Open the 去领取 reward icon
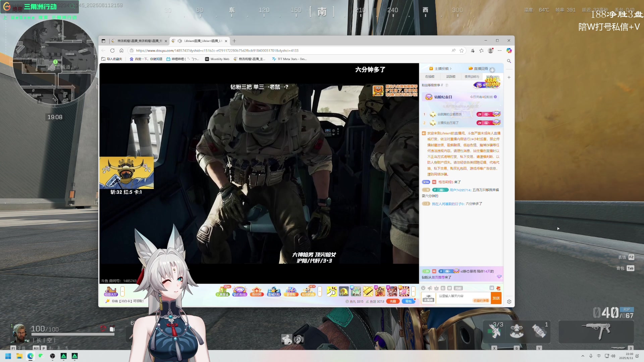Viewport: 644px width, 362px height. (x=291, y=291)
